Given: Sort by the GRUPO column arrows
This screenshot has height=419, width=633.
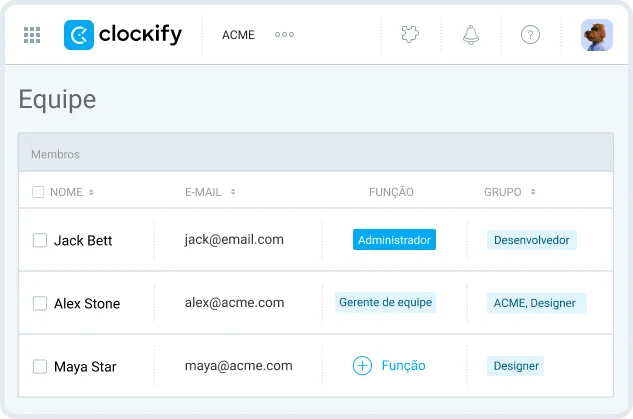Looking at the screenshot, I should click(x=533, y=192).
